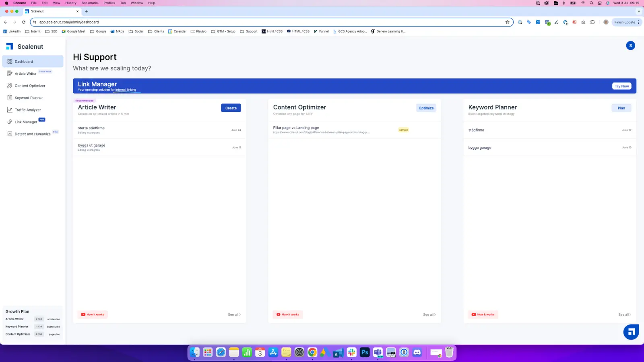Viewport: 644px width, 362px height.
Task: Open the tab search dropdown arrow
Action: pos(639,11)
